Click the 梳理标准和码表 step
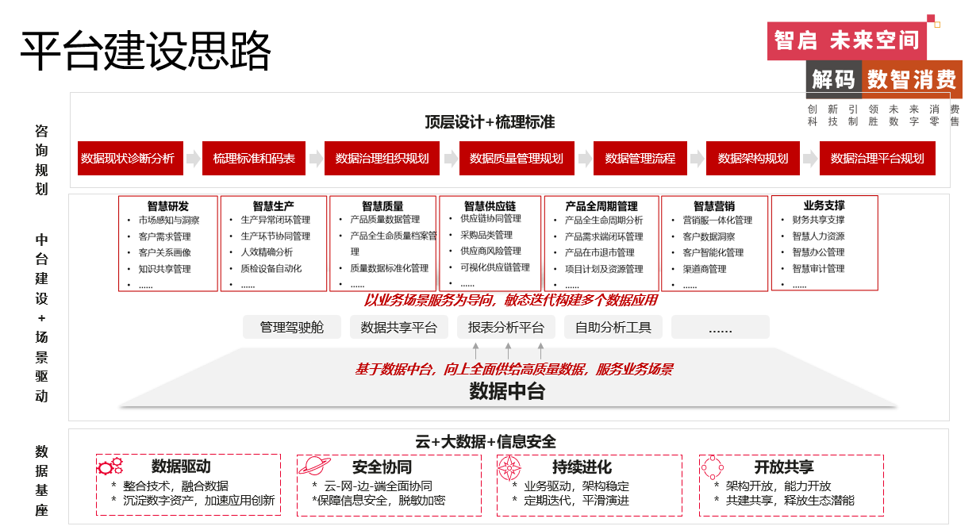Viewport: 980px width, 530px height. (254, 158)
